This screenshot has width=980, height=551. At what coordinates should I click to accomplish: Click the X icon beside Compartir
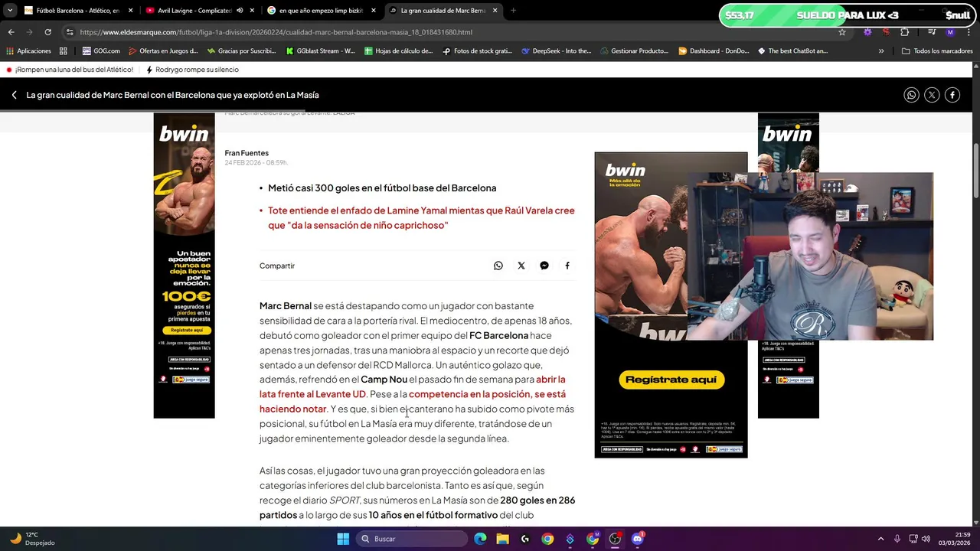(521, 266)
